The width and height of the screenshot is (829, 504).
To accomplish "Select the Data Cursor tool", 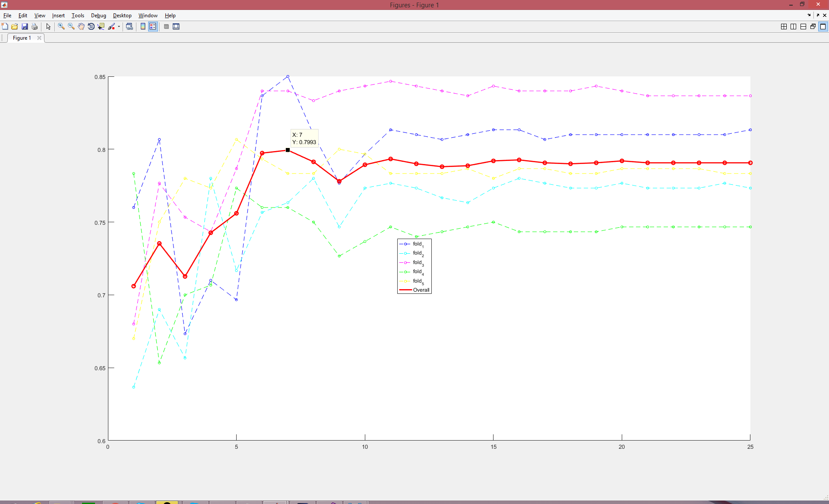I will (x=101, y=26).
